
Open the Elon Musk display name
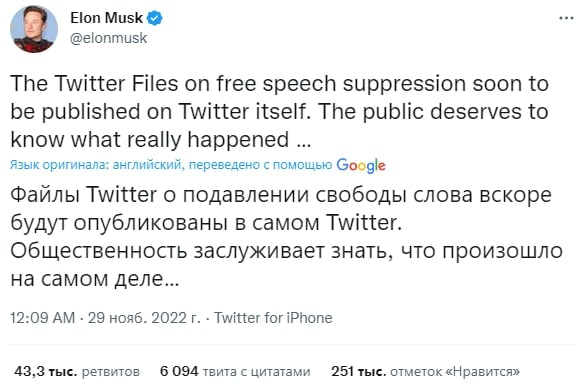coord(106,18)
